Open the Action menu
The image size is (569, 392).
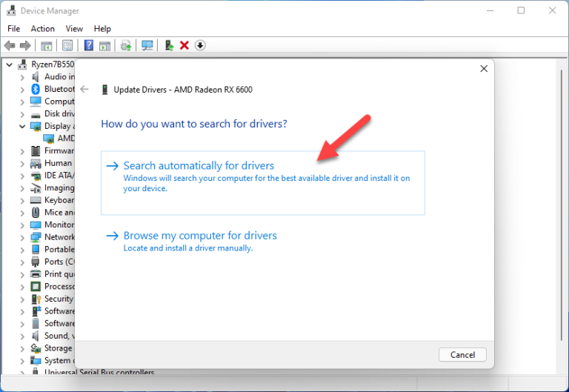pos(43,29)
